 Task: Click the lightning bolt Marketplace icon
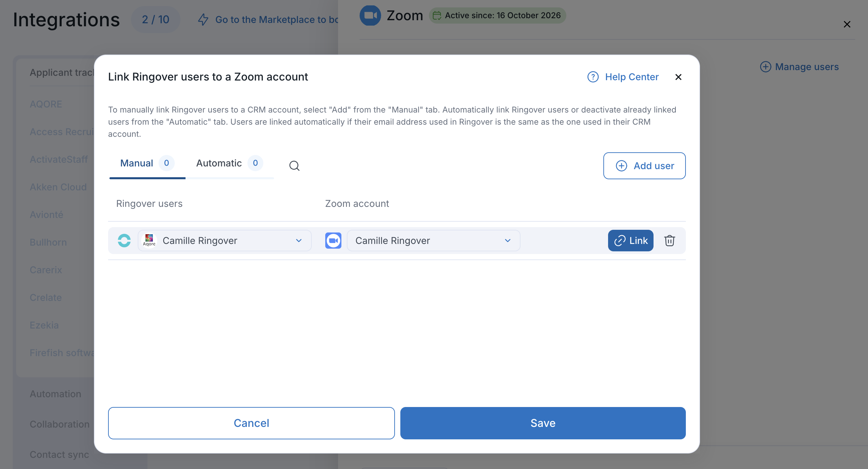pos(203,20)
